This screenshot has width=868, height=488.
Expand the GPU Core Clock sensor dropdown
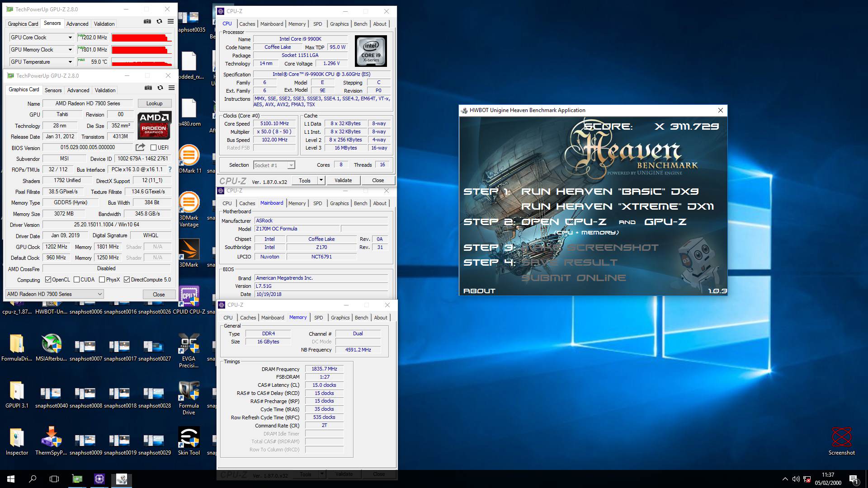(x=70, y=38)
